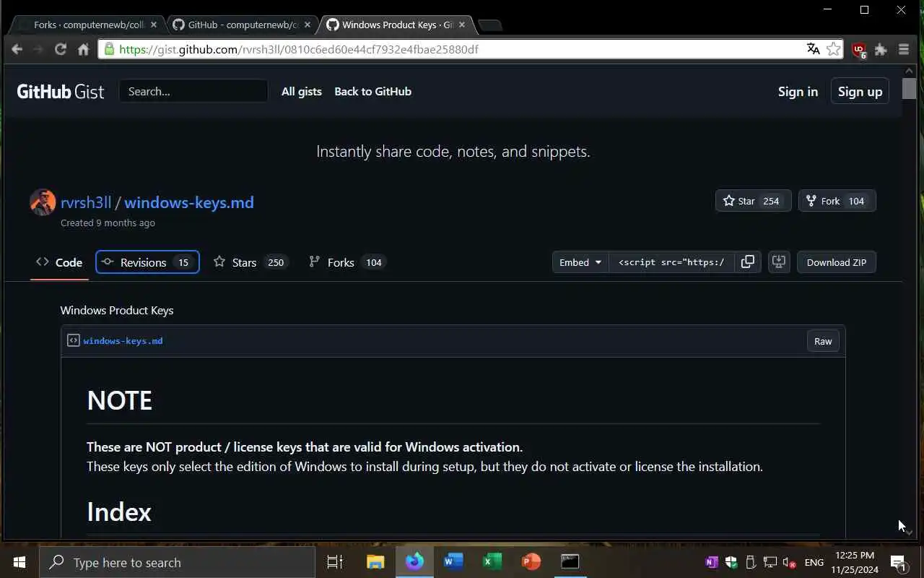
Task: Go back using the browser back arrow
Action: pos(17,49)
